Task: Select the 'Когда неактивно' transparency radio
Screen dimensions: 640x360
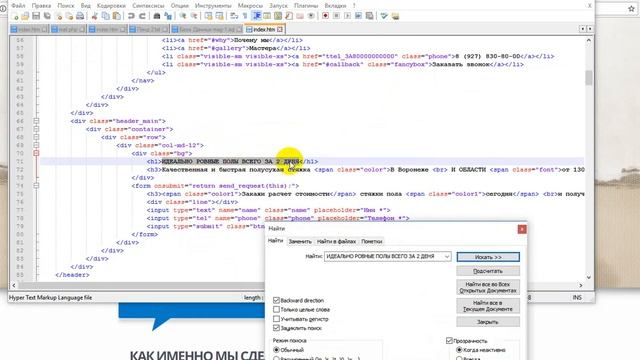Action: (x=459, y=350)
